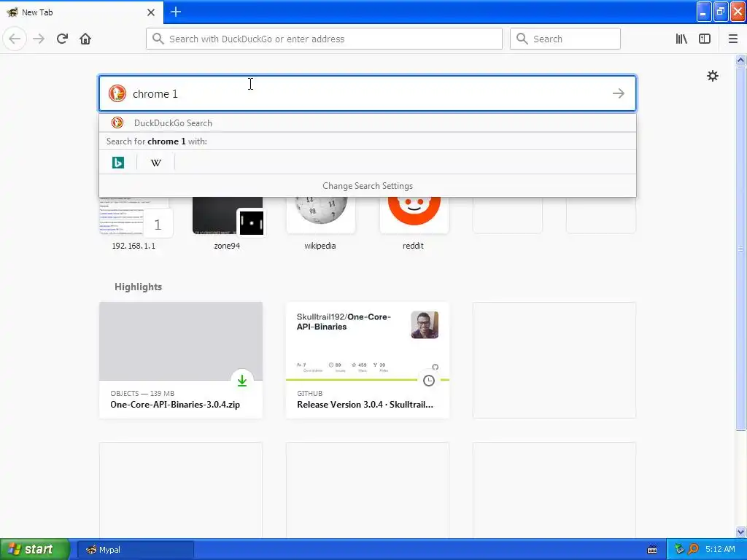Go back with the back arrow button

point(15,39)
